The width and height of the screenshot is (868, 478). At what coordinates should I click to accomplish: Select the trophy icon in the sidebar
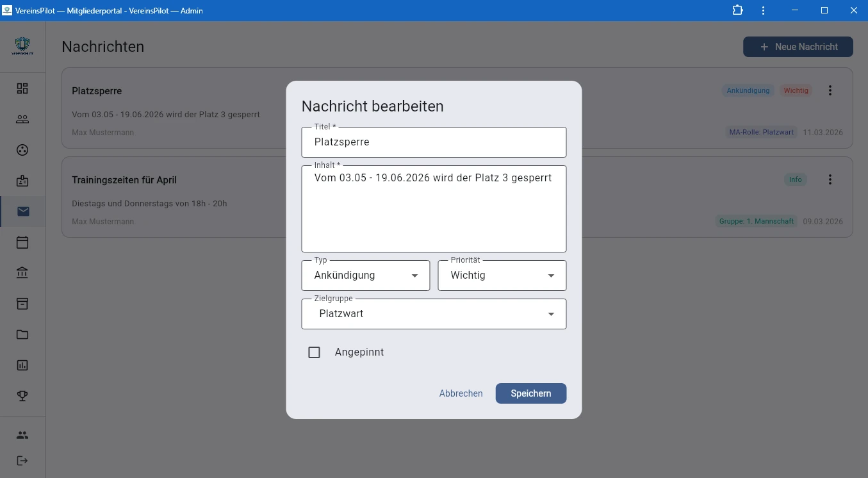click(x=22, y=395)
